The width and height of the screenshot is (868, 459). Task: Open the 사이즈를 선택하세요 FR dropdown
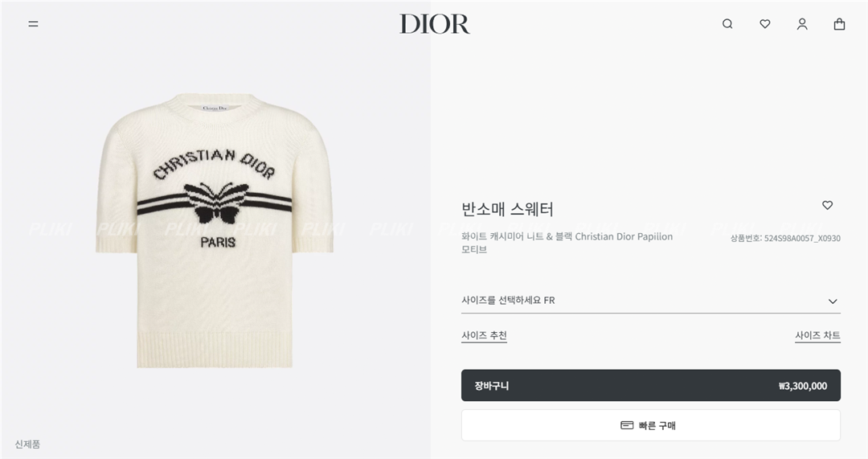(x=650, y=301)
